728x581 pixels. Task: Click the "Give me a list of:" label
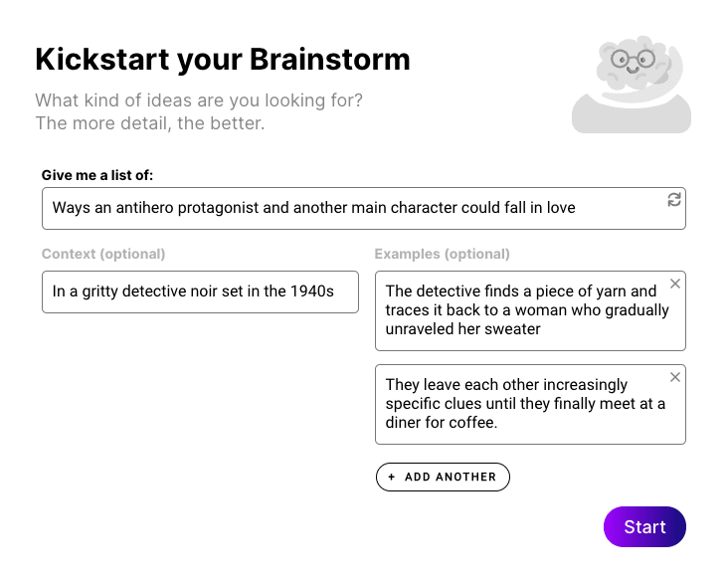(x=97, y=175)
